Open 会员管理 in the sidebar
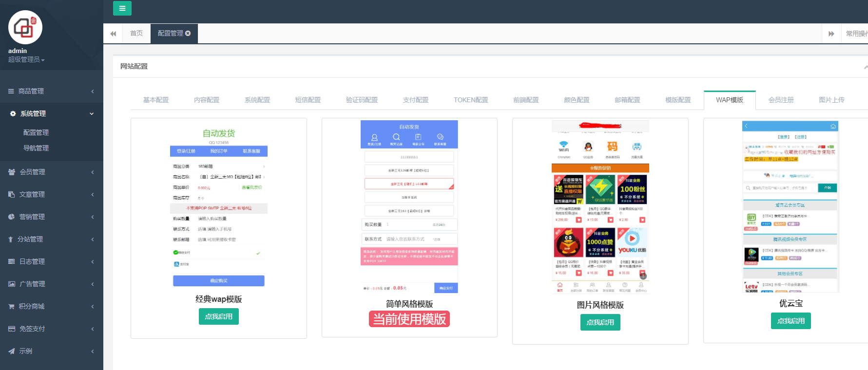Image resolution: width=868 pixels, height=370 pixels. tap(32, 172)
